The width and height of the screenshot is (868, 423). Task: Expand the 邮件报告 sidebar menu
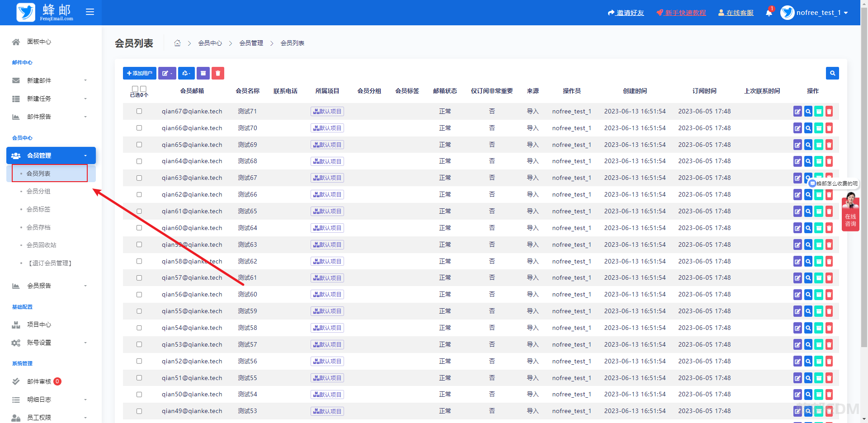pyautogui.click(x=51, y=117)
